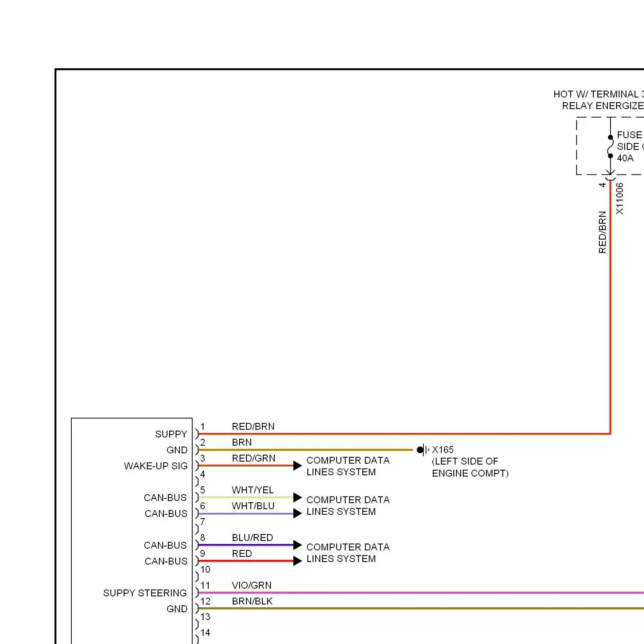Click the 'WHT/BLU' wire color label
Viewport: 644px width, 644px height.
tap(253, 506)
